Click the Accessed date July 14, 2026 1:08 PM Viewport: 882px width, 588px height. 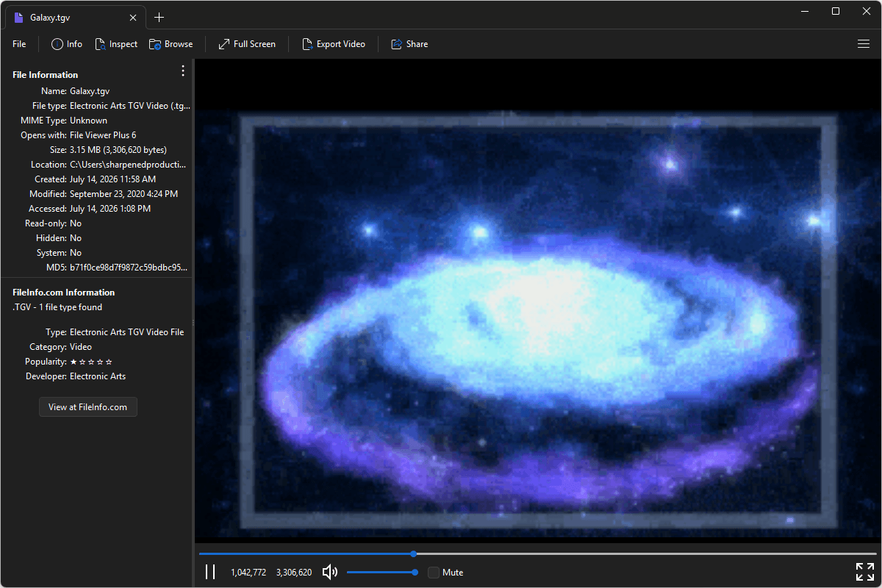pyautogui.click(x=110, y=209)
